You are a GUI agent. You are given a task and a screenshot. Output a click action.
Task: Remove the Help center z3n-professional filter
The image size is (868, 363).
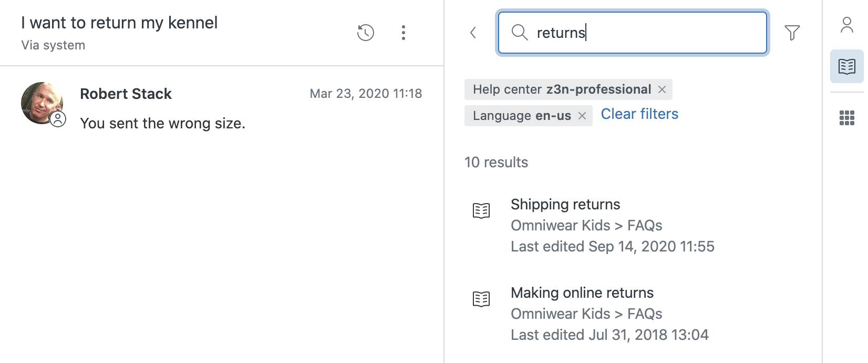[662, 89]
